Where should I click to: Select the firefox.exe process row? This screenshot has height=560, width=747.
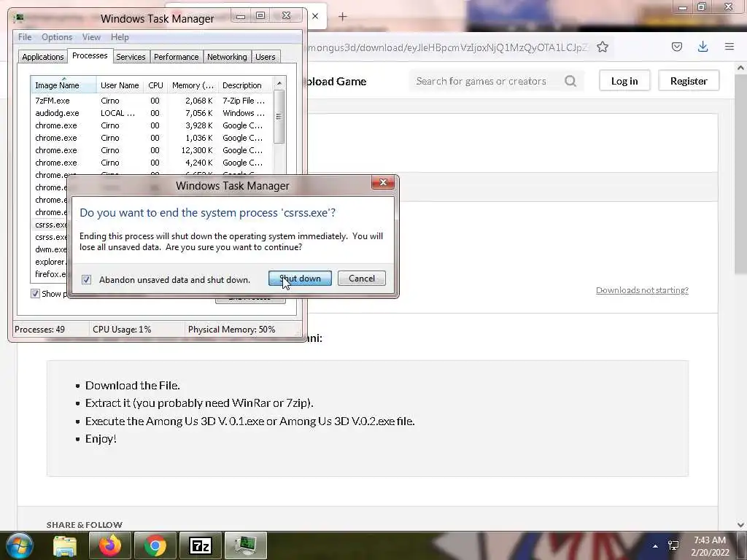pos(50,274)
